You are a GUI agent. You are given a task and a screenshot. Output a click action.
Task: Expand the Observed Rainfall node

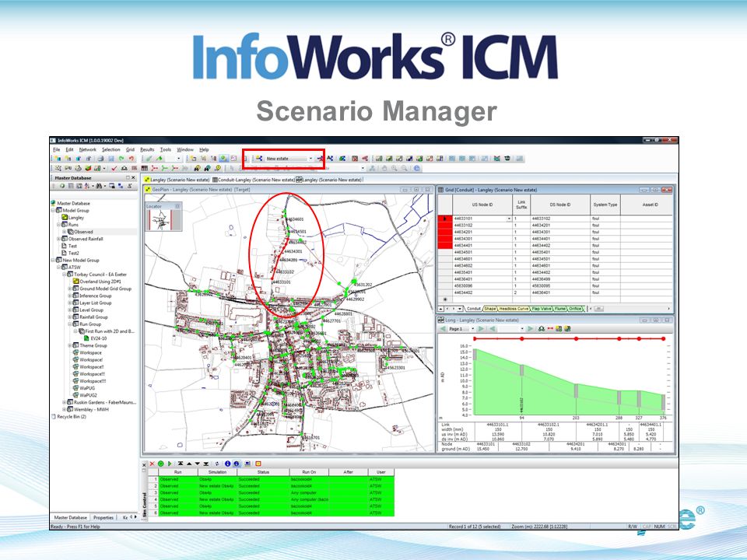[58, 239]
